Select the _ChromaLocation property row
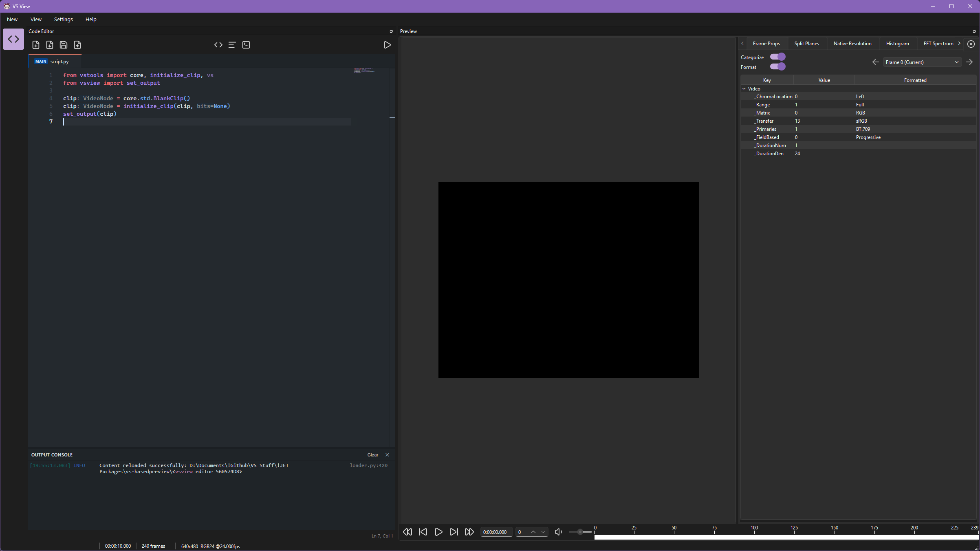This screenshot has width=980, height=551. click(x=859, y=97)
